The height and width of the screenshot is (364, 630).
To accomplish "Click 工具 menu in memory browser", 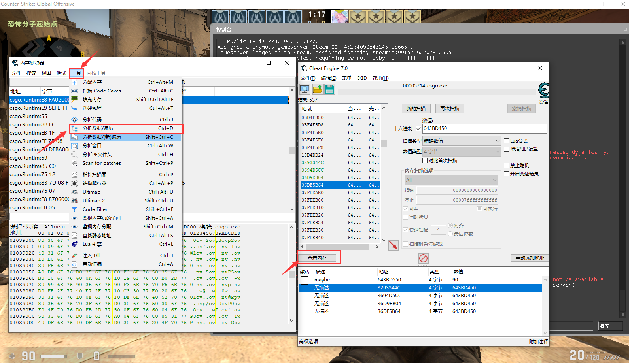I will coord(76,73).
